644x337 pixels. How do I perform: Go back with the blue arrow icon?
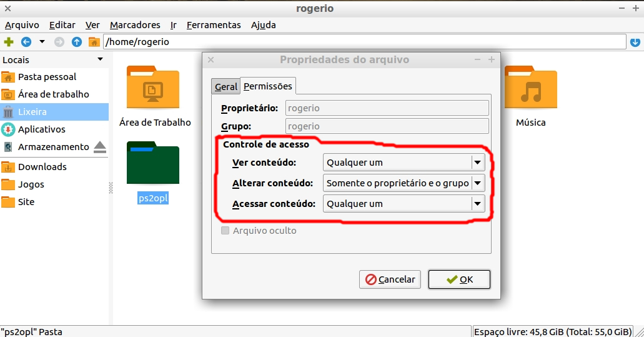coord(26,42)
